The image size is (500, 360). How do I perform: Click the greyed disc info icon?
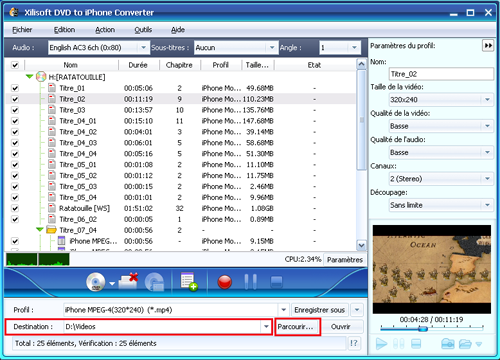154,282
